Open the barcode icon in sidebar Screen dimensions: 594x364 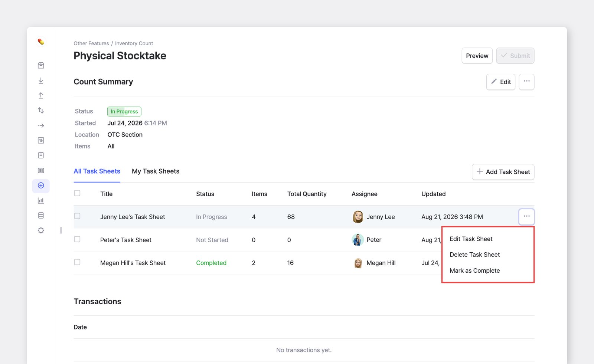[41, 170]
